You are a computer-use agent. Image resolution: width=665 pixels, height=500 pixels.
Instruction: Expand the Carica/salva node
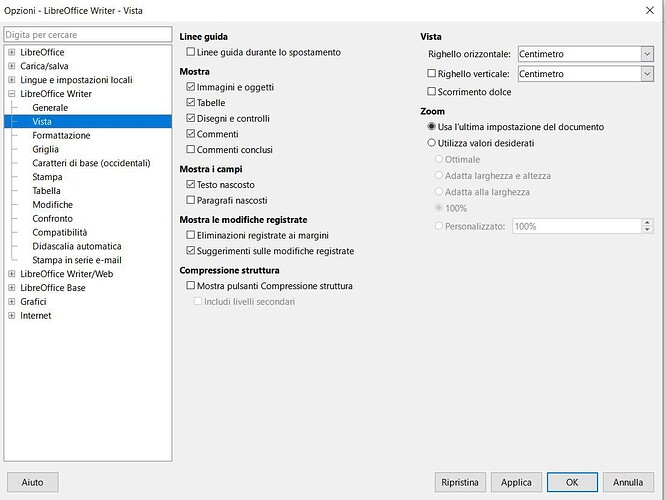tap(12, 66)
